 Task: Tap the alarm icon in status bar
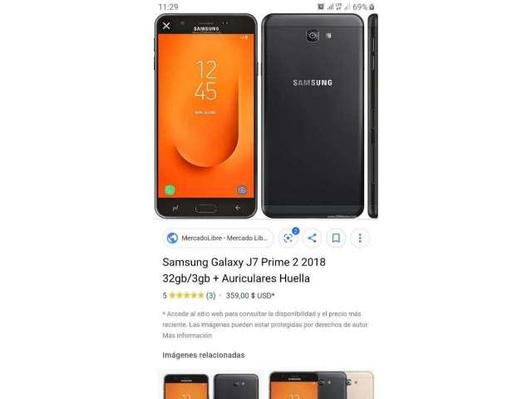321,7
